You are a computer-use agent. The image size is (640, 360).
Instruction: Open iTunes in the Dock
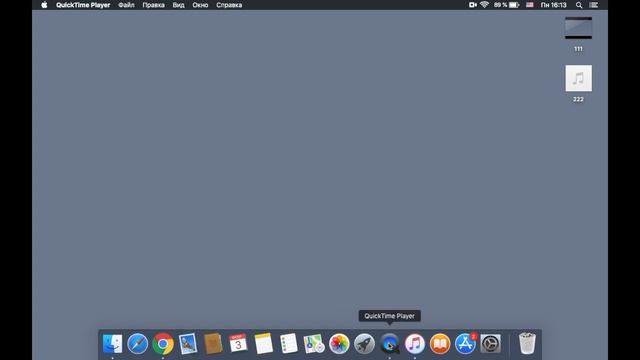pos(415,344)
